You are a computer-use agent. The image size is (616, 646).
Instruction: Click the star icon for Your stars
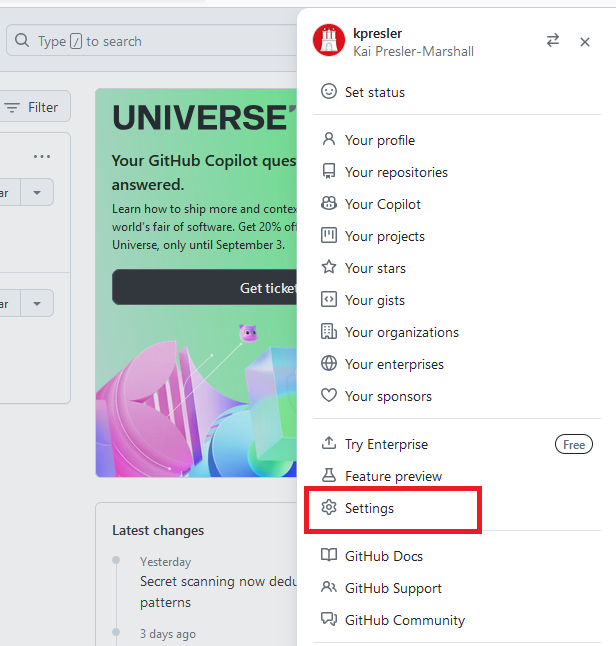[329, 268]
